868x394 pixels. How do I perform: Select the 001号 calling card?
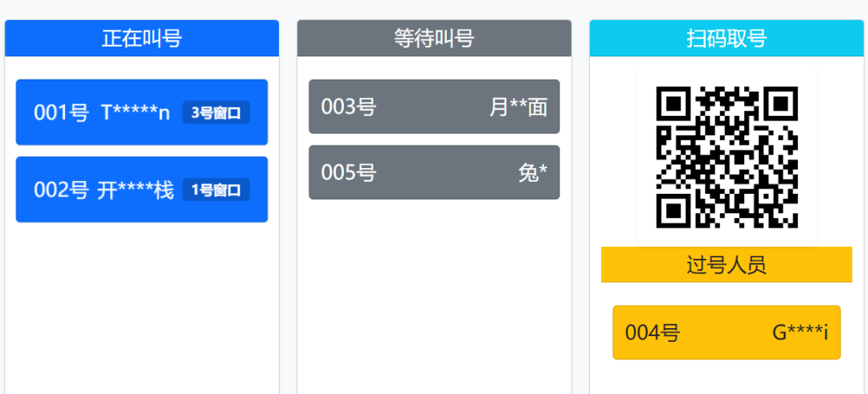click(141, 113)
